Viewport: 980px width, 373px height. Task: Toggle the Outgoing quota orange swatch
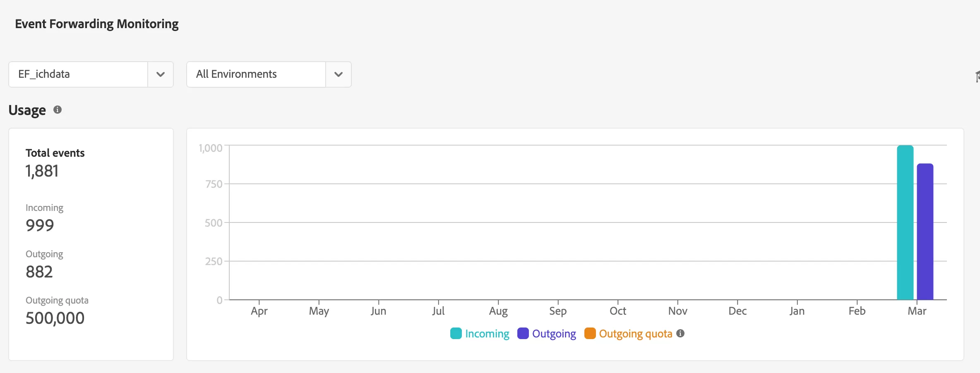[590, 333]
